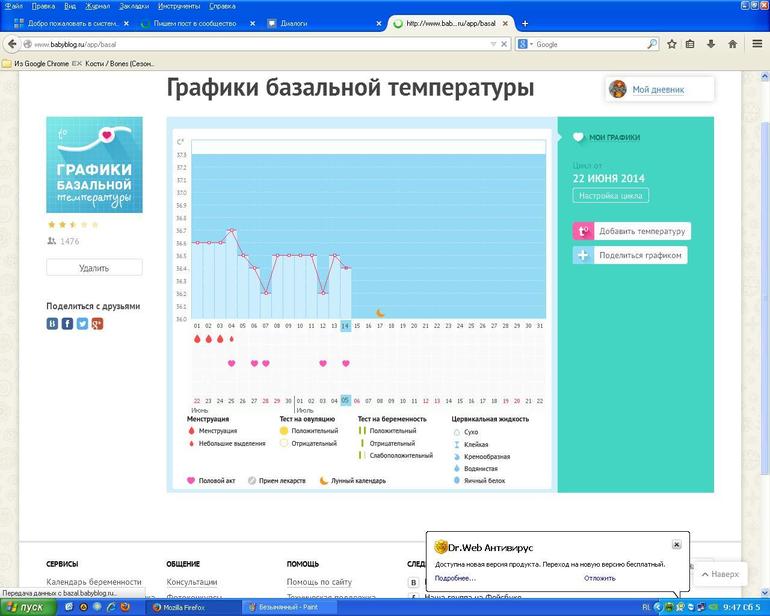Click the pink temperature icon next to Добавить температуру
Viewport: 770px width, 616px height.
[583, 231]
